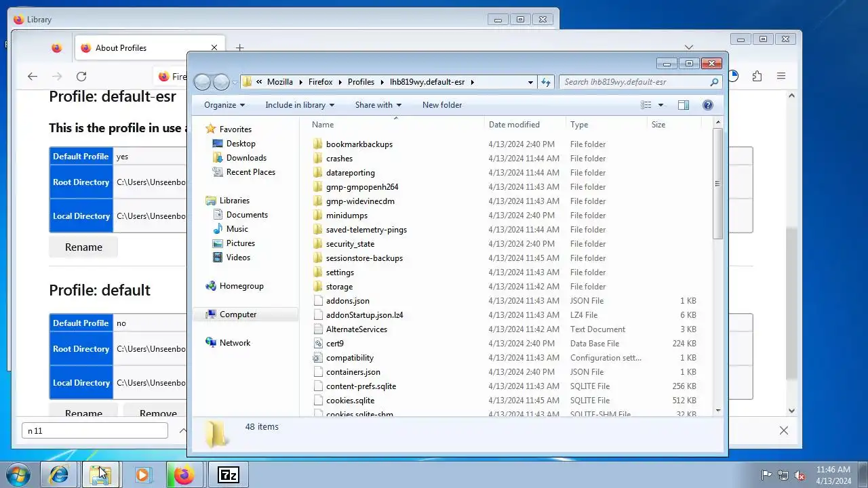
Task: Open the view options dropdown arrow
Action: tap(660, 105)
